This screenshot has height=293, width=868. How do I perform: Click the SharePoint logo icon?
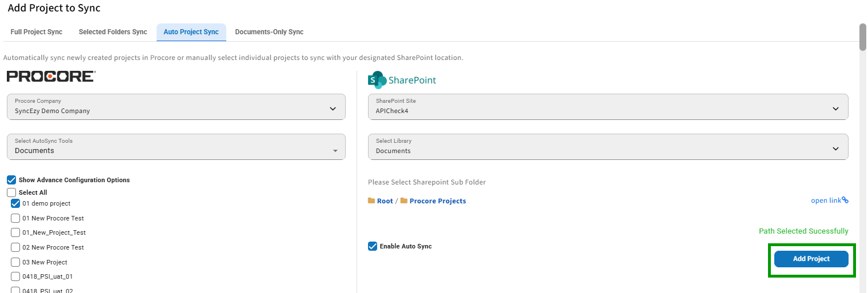pos(377,80)
